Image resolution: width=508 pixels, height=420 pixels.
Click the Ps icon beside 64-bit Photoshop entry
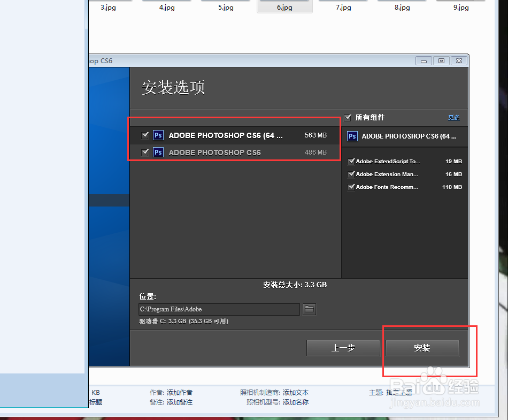point(158,135)
